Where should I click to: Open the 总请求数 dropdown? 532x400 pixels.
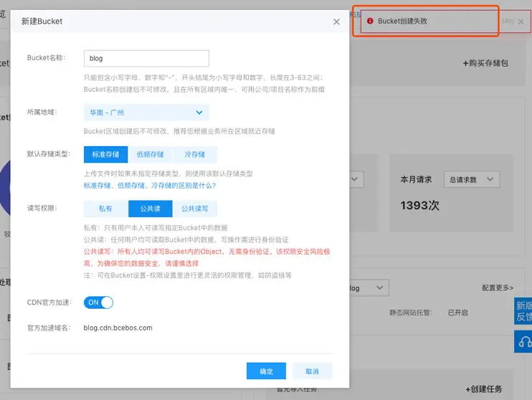[471, 179]
